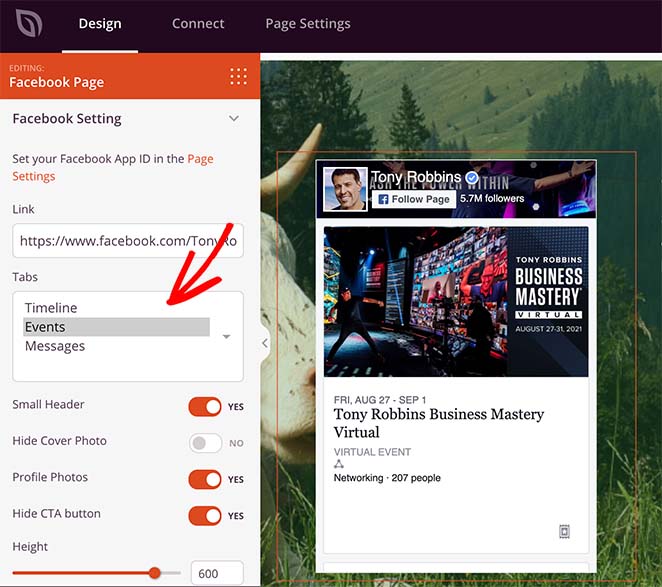The width and height of the screenshot is (662, 587).
Task: Click the FRI, AUG 27 - SEP 1 date
Action: tap(380, 400)
